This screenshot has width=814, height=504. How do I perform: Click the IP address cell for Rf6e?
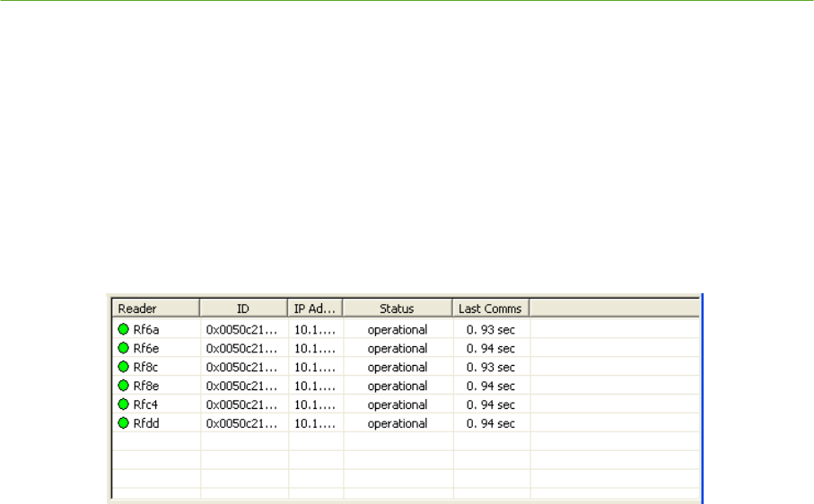[315, 349]
